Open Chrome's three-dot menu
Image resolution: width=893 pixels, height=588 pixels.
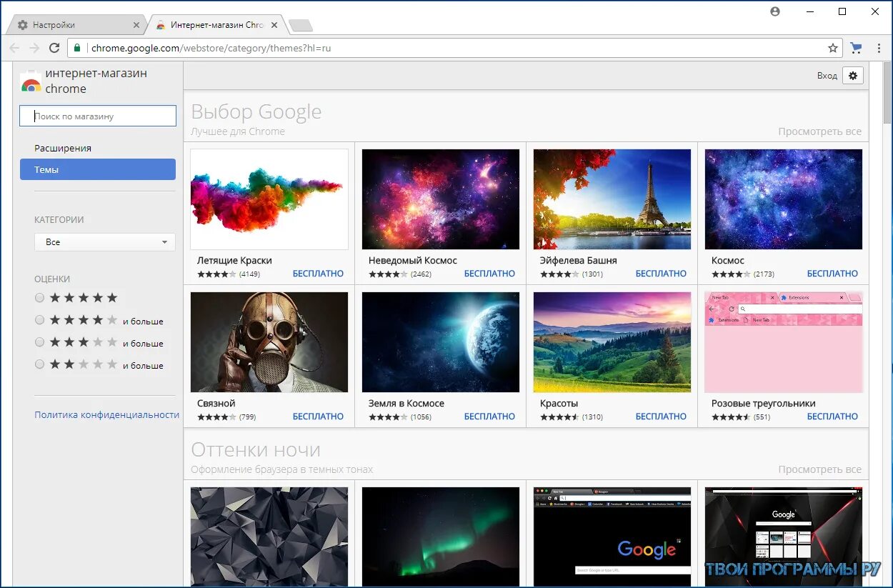[x=877, y=48]
